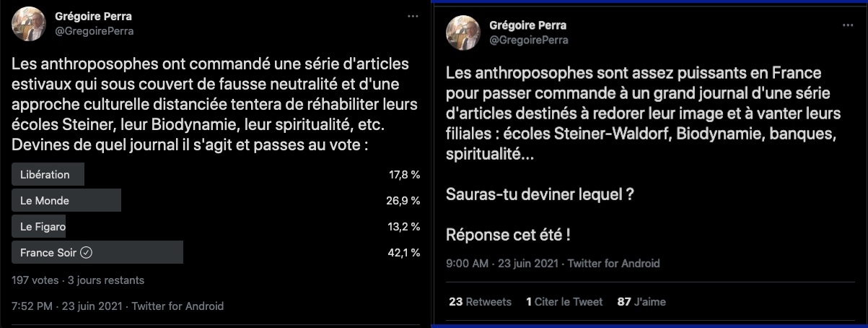This screenshot has width=868, height=328.
Task: Click Twitter for Android in the right tweet
Action: pyautogui.click(x=613, y=264)
